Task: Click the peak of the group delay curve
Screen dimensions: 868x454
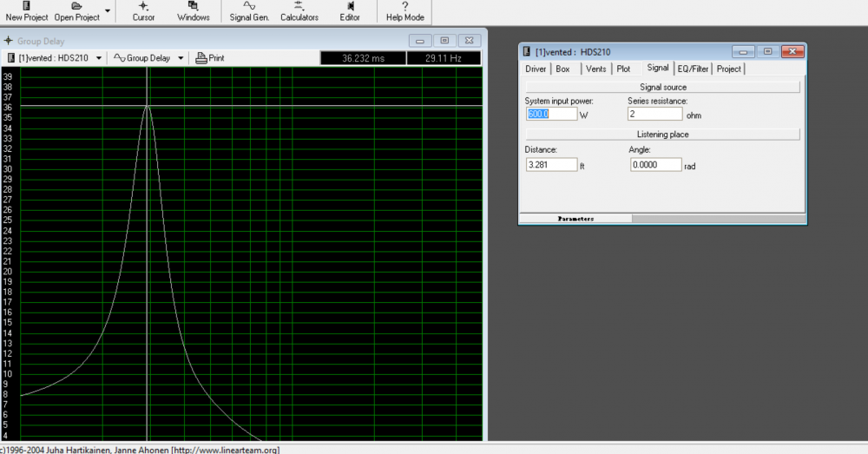Action: coord(148,106)
